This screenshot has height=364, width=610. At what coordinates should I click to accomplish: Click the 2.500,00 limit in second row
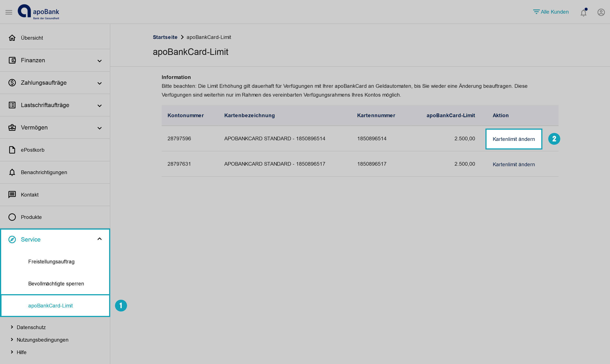(465, 164)
